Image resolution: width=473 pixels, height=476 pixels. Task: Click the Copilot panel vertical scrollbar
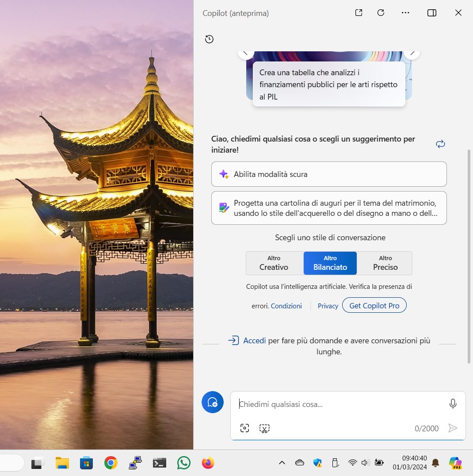[x=469, y=257]
